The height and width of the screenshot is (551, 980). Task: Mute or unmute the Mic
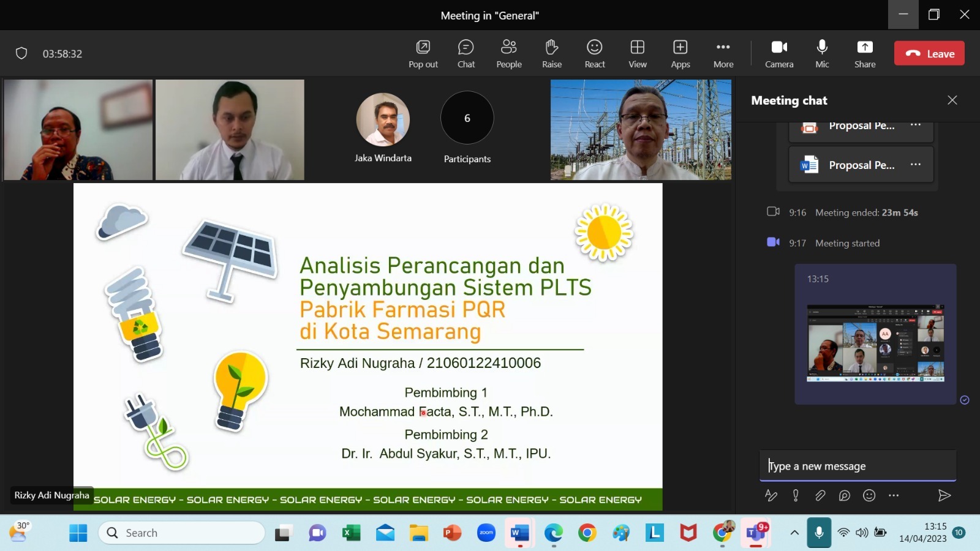pyautogui.click(x=822, y=53)
